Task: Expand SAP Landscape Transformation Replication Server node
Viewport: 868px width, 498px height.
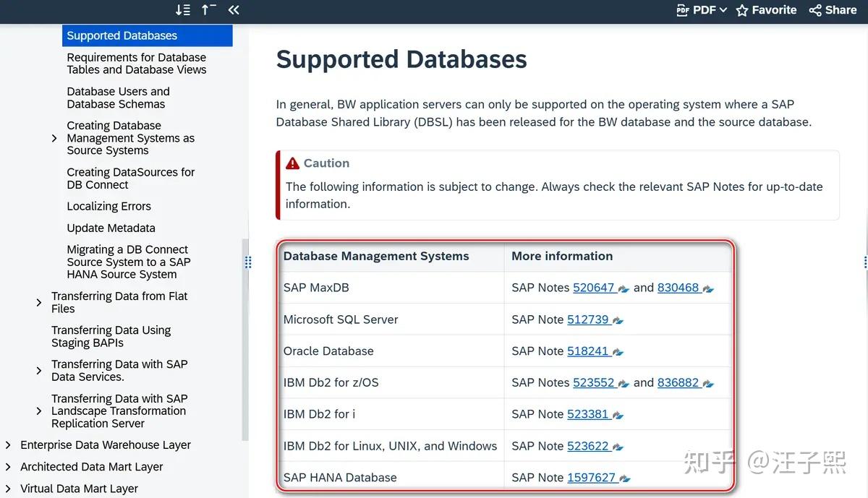Action: (x=39, y=411)
